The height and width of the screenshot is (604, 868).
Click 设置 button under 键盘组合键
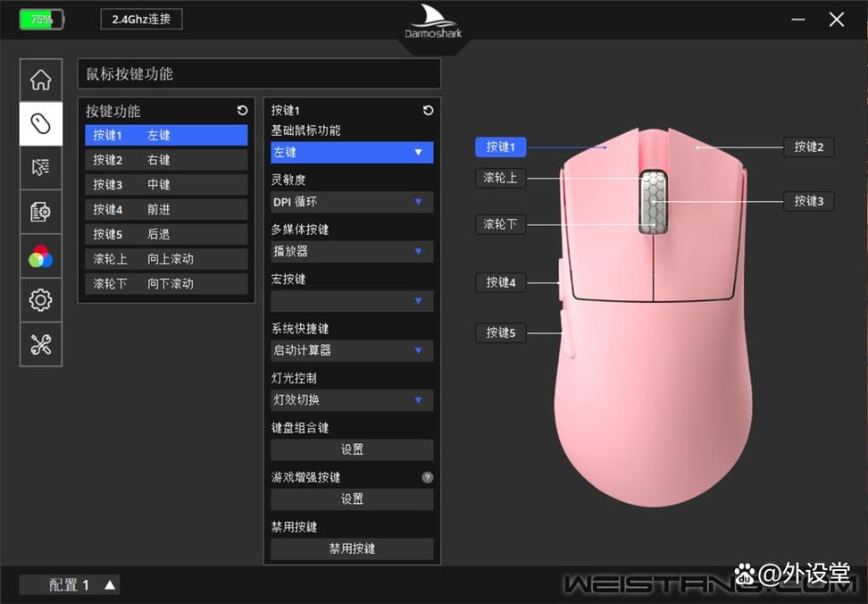coord(352,449)
